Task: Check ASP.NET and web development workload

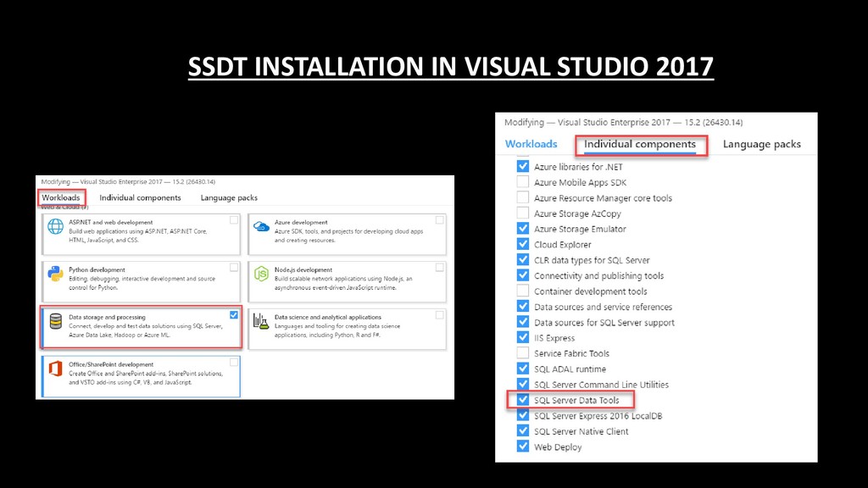Action: (x=234, y=220)
